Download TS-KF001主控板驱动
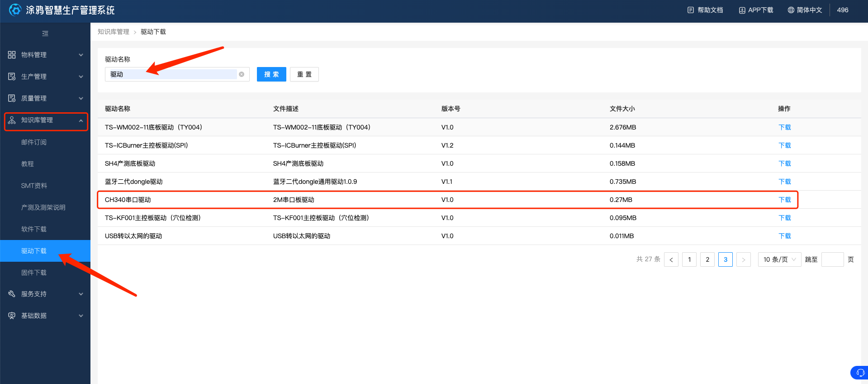Image resolution: width=868 pixels, height=384 pixels. [x=785, y=218]
